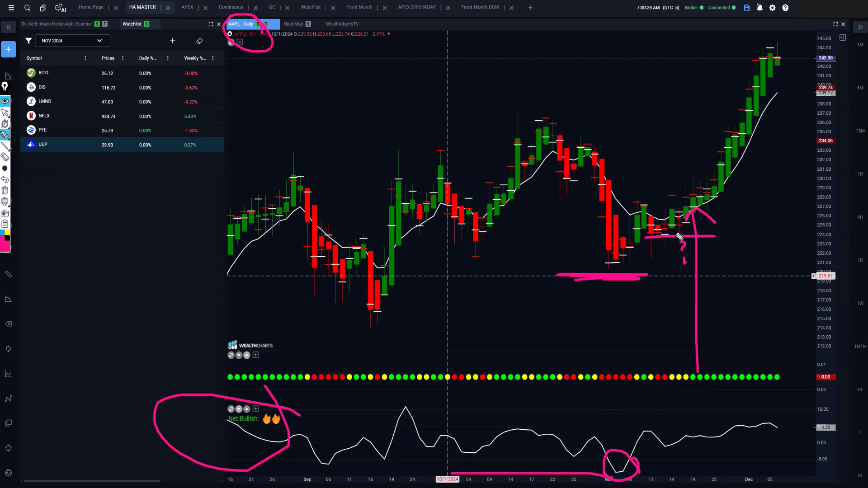Open Prices column options menu
Viewport: 868px width, 488px height.
click(x=123, y=58)
